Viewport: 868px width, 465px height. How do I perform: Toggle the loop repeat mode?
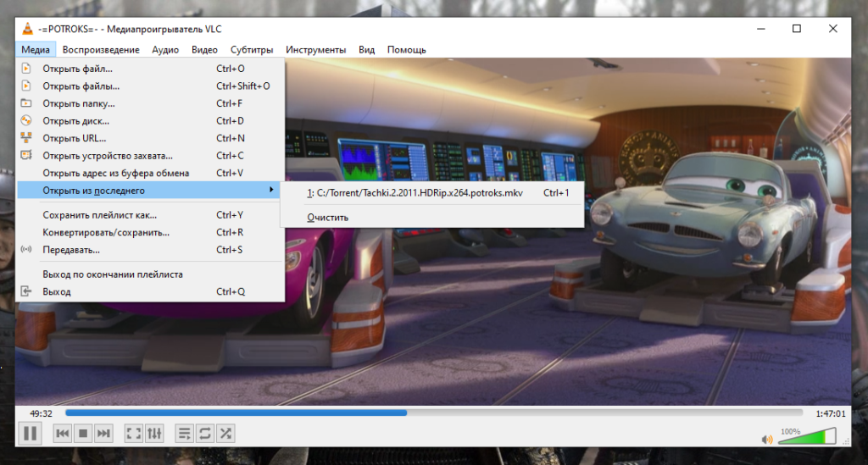coord(204,434)
